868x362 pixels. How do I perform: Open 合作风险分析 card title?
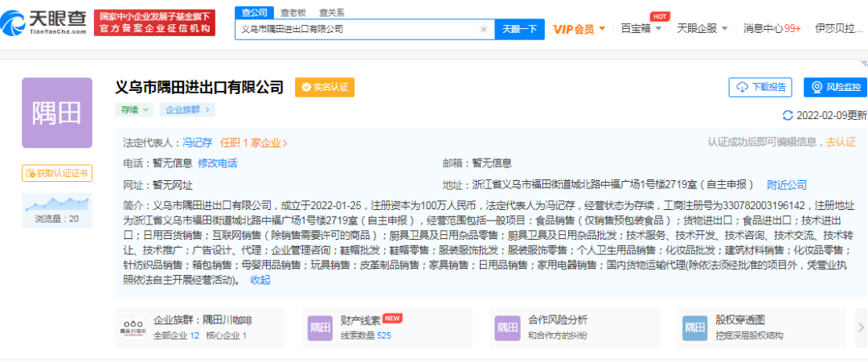558,320
